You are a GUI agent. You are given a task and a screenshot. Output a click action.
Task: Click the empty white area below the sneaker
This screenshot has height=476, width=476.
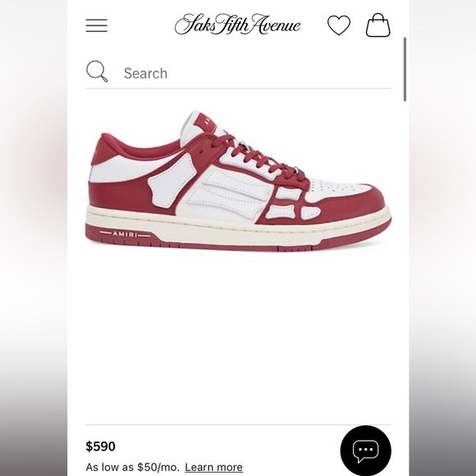pyautogui.click(x=238, y=337)
